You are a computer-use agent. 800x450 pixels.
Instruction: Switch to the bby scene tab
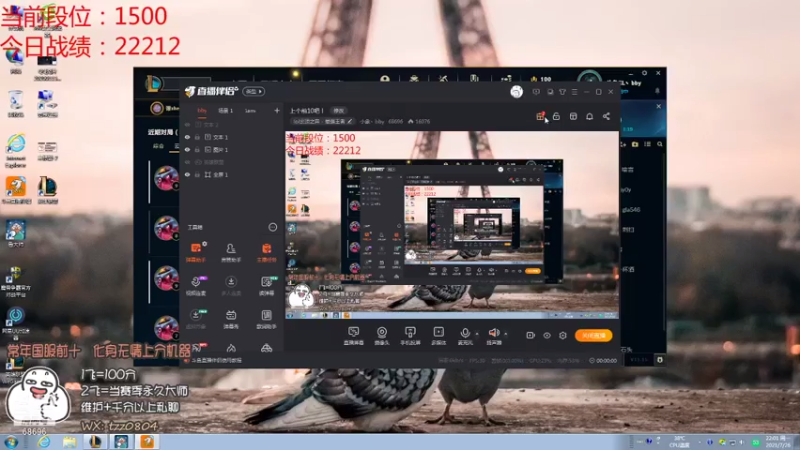[x=202, y=110]
